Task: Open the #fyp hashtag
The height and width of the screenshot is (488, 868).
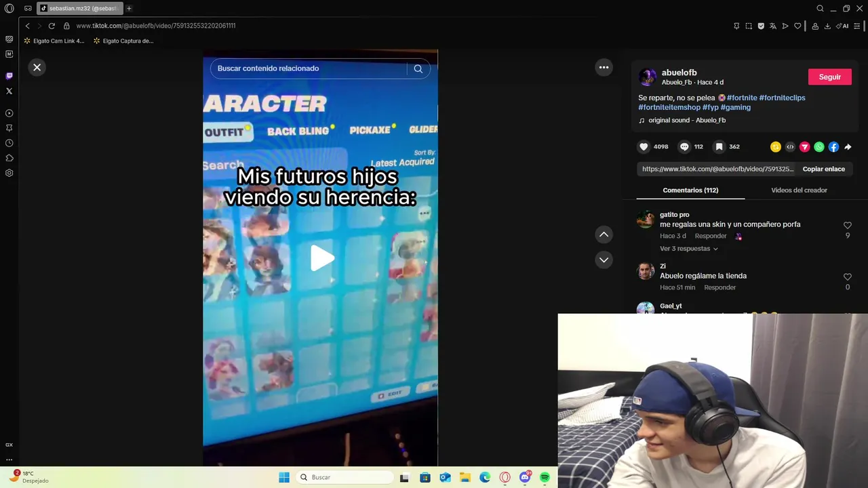Action: pyautogui.click(x=710, y=107)
